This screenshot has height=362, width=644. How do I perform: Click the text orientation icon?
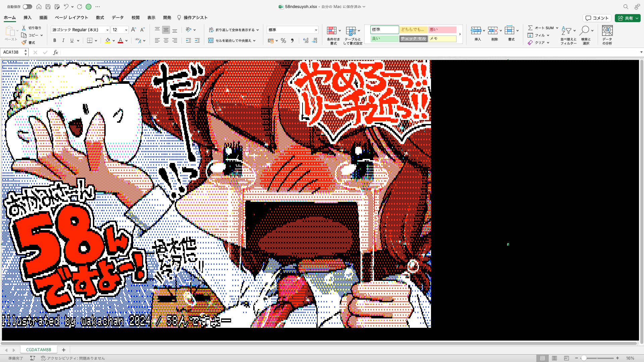click(189, 30)
